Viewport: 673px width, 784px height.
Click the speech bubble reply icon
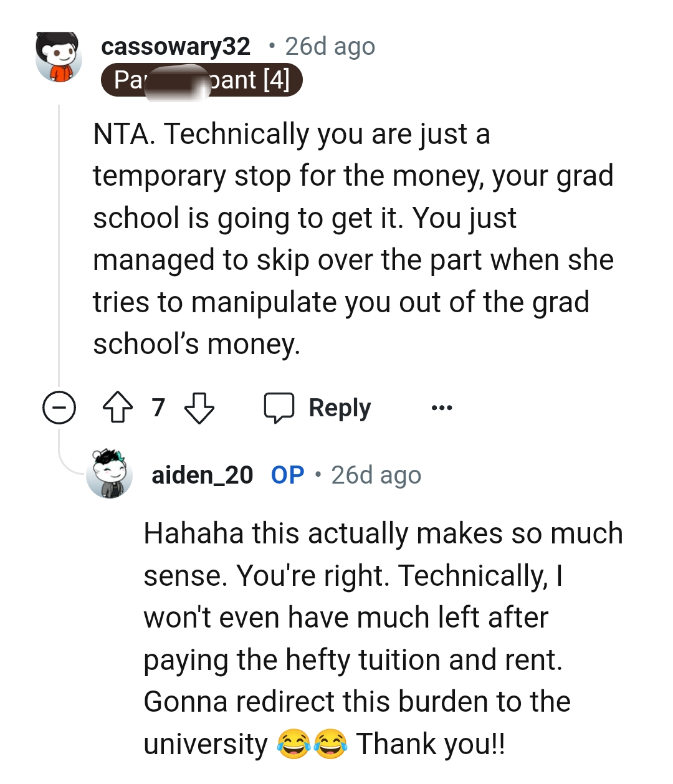click(279, 408)
